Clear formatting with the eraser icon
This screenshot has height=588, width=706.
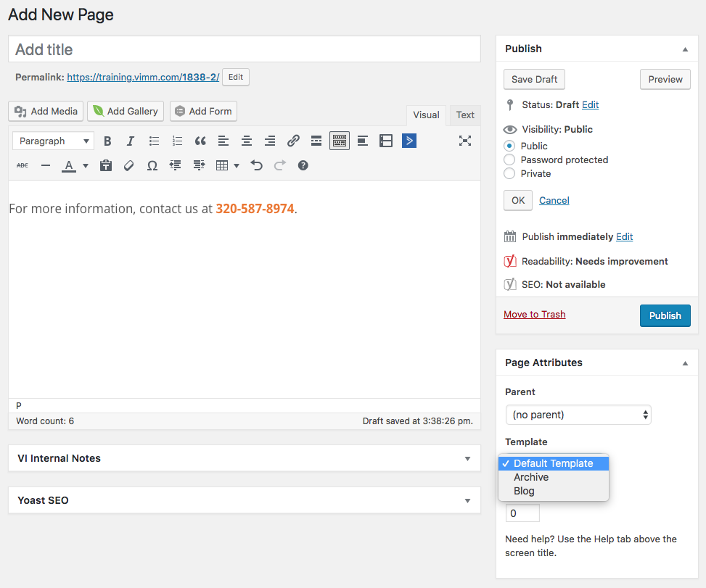click(128, 165)
